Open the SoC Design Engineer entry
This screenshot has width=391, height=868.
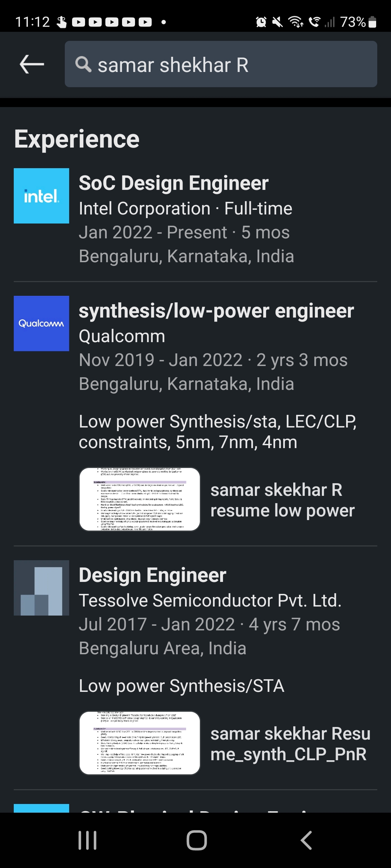[x=174, y=183]
